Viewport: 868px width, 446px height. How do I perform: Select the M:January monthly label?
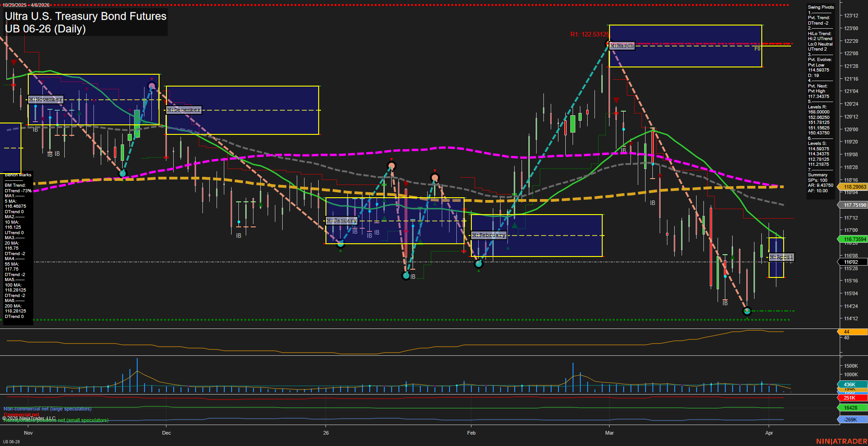(x=342, y=220)
